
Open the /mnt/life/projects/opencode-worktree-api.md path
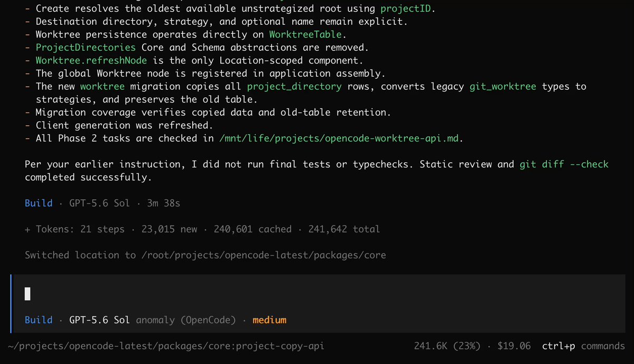click(x=338, y=138)
